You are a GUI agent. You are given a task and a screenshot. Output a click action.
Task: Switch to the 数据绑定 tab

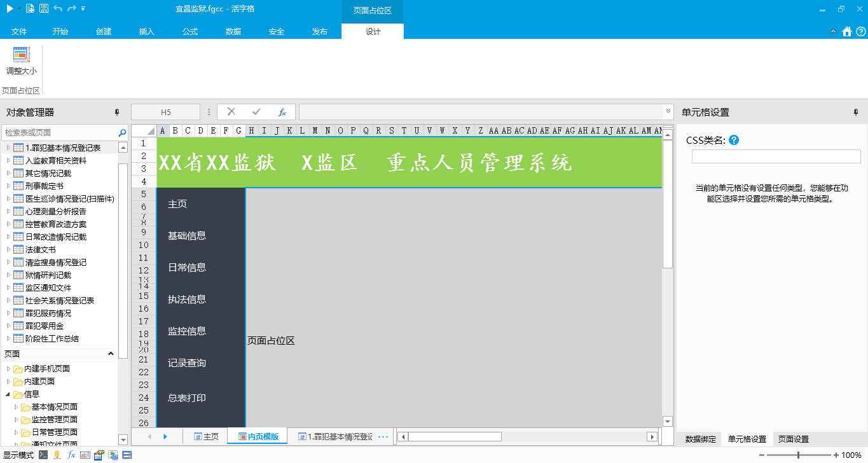click(x=700, y=439)
